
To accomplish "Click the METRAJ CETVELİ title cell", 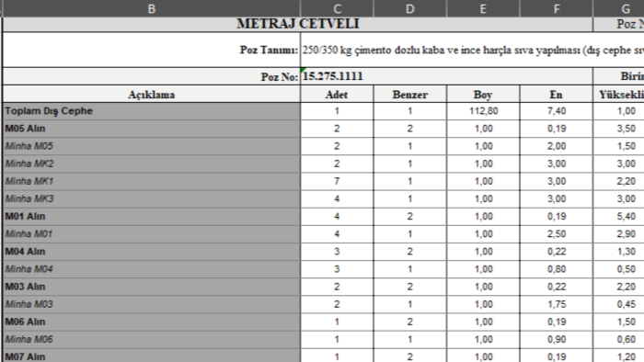I will 298,24.
